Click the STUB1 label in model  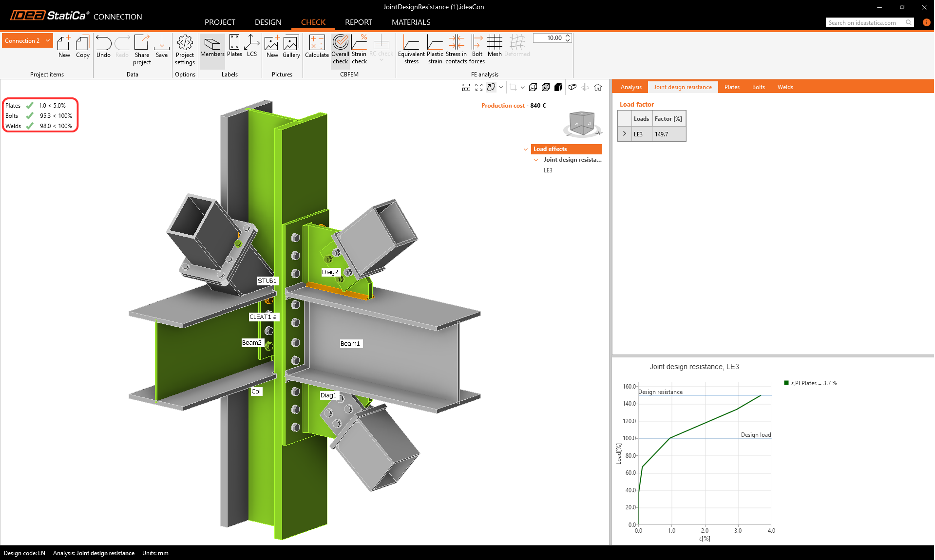(267, 280)
